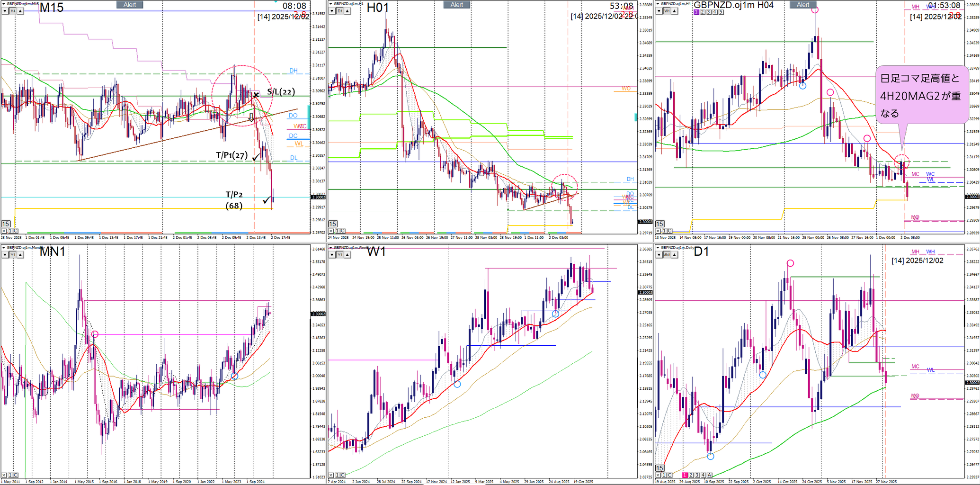Click the Y1 timeframe button in the MN1 chart
Screen dimensions: 980x485
pos(13,255)
